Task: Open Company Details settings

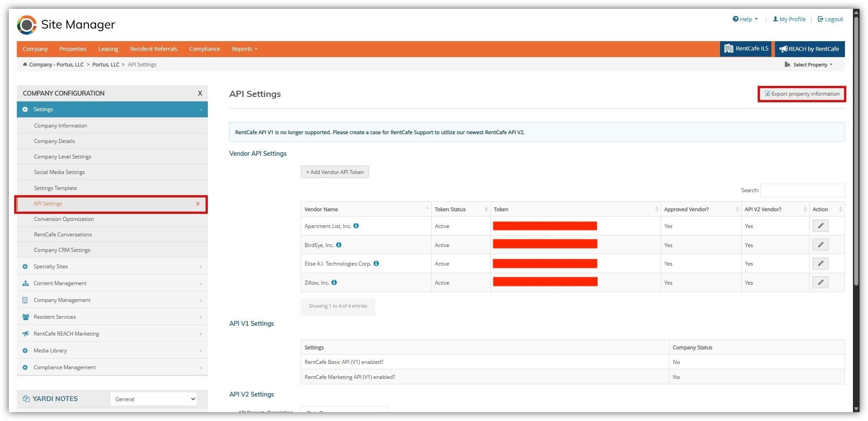Action: 112,141
